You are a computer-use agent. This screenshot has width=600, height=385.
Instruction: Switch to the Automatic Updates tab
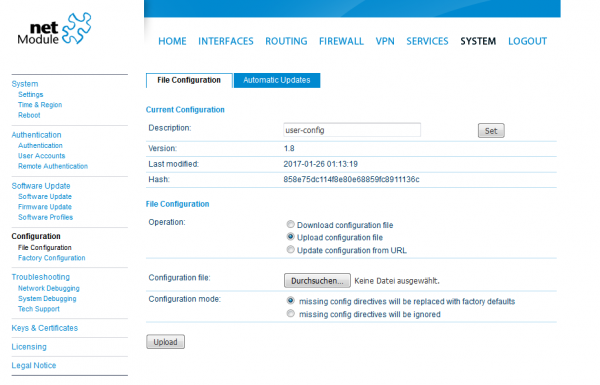point(277,80)
